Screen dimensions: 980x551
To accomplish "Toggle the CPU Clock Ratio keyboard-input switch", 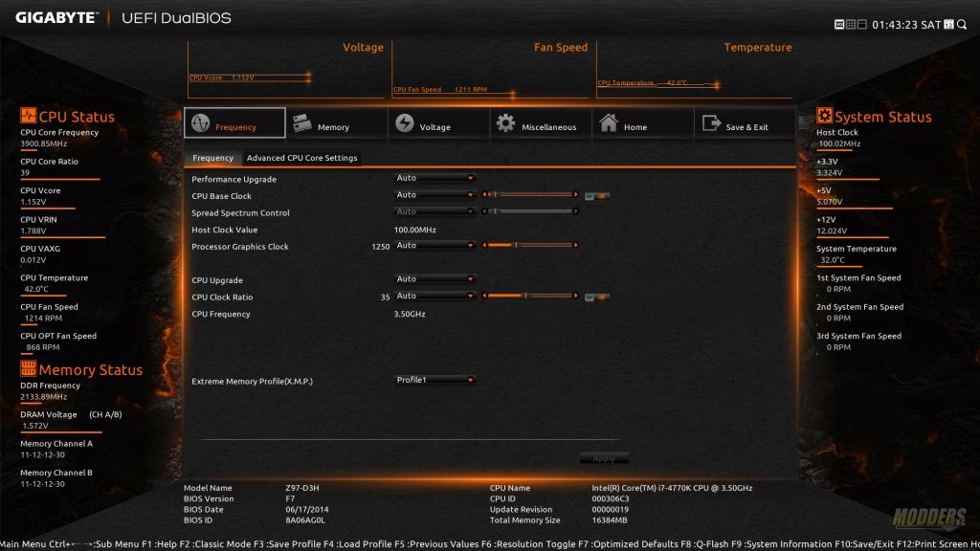I will click(x=597, y=298).
